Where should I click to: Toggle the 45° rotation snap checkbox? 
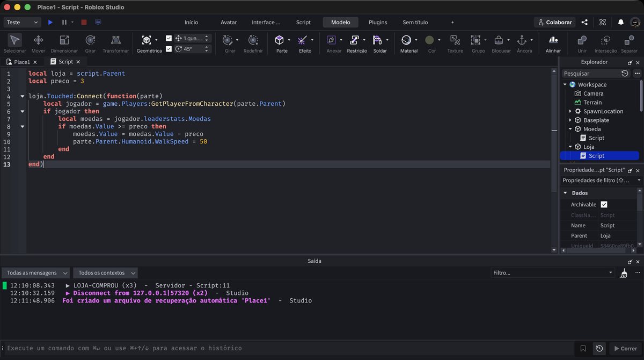pos(169,49)
